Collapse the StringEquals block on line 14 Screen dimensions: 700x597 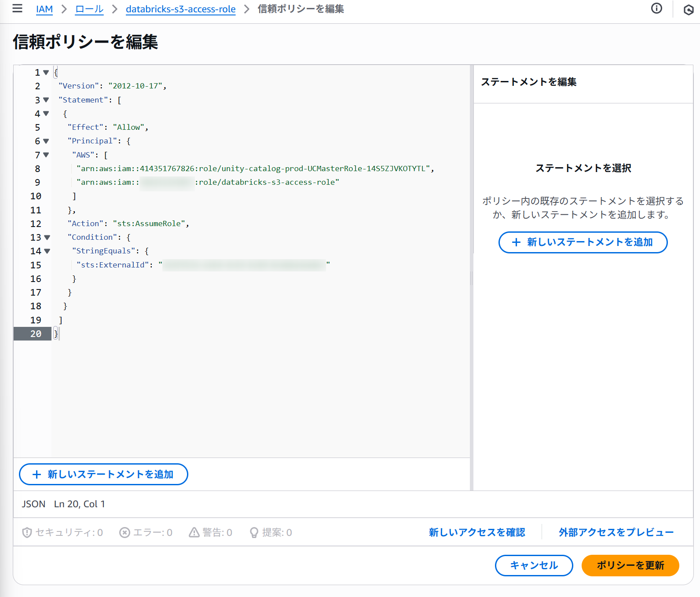tap(47, 251)
